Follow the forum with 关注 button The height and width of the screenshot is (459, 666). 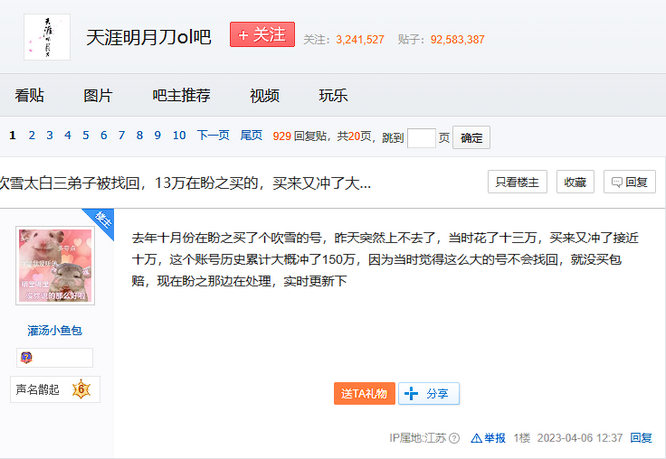262,35
